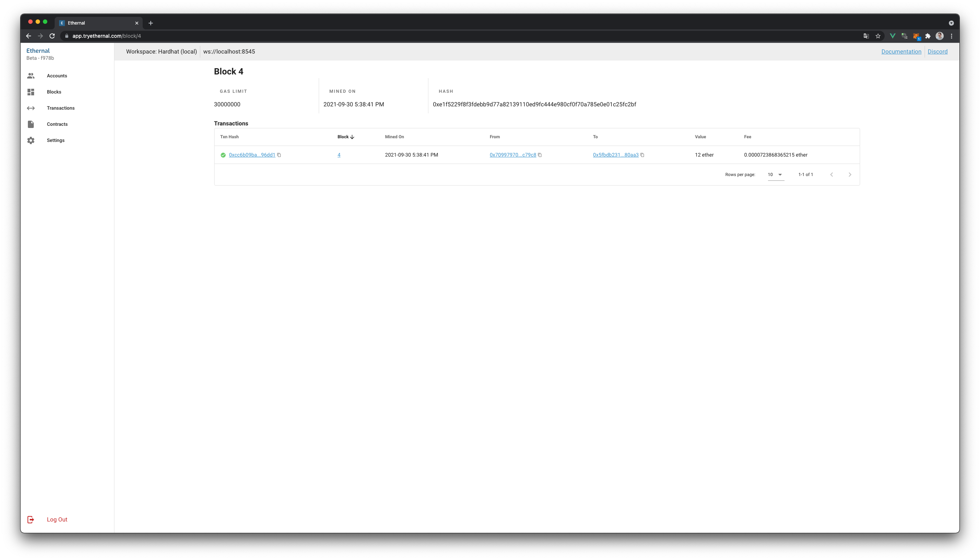Log out of Ethernal
Viewport: 980px width, 560px height.
pos(56,520)
